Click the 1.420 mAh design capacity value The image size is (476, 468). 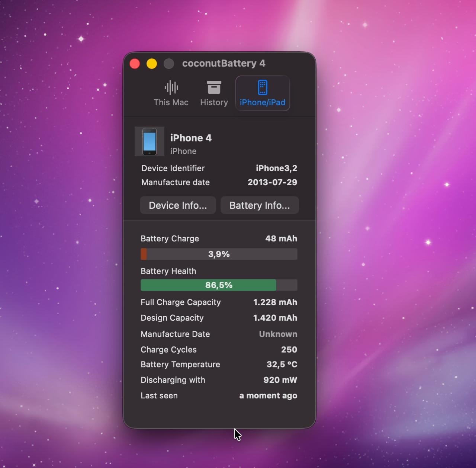point(275,318)
